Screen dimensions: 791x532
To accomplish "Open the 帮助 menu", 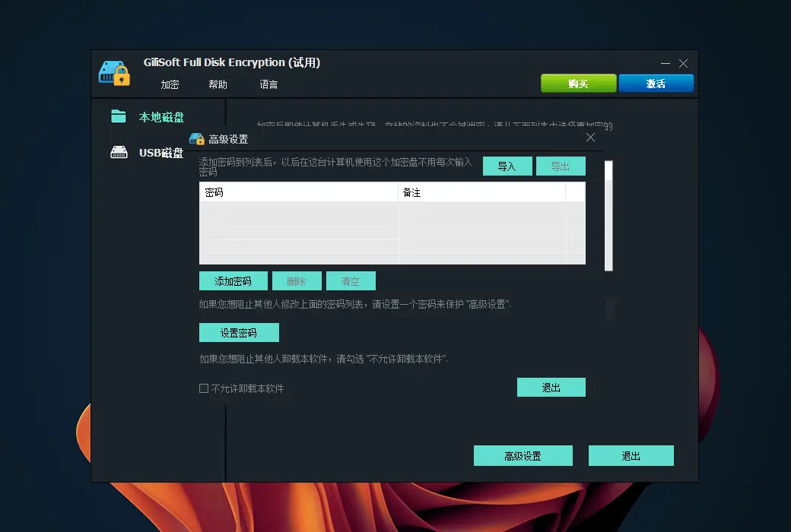I will [x=218, y=84].
